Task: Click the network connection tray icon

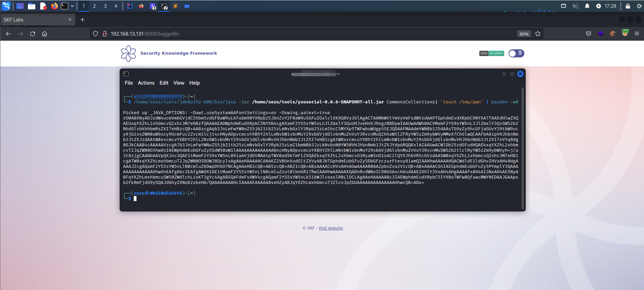Action: click(x=564, y=6)
